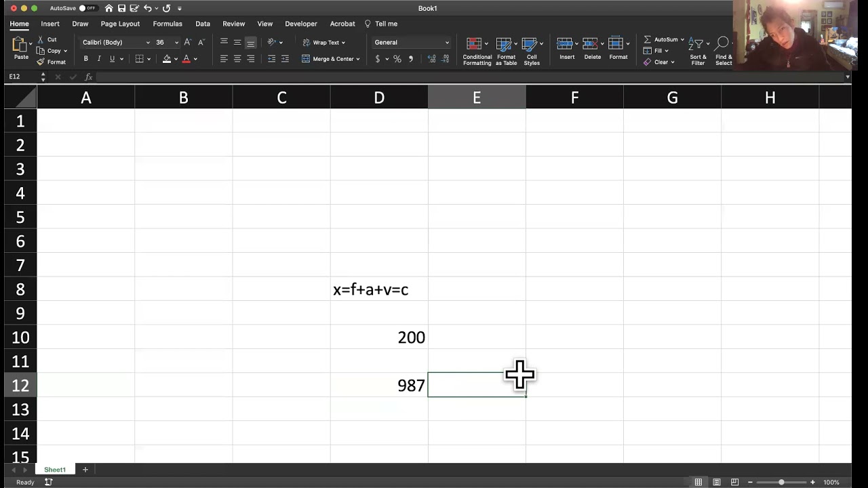Decrease decimal places
The width and height of the screenshot is (868, 488).
pos(445,59)
